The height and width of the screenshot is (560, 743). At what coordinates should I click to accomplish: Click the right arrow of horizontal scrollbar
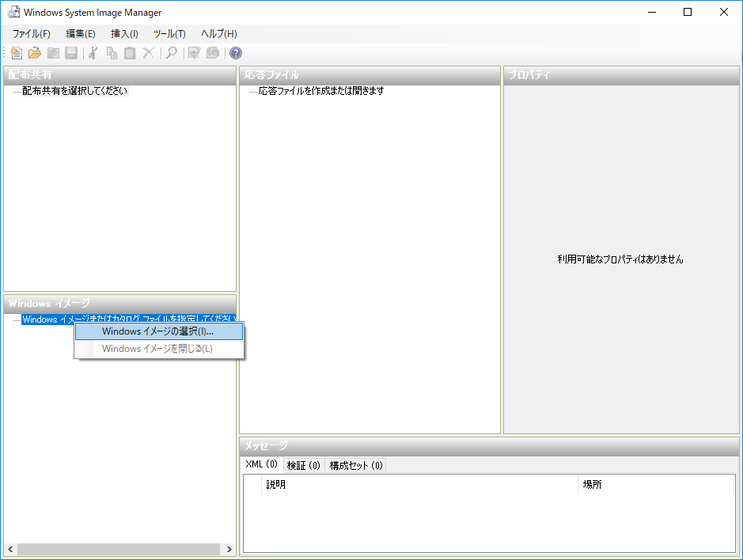click(x=229, y=549)
